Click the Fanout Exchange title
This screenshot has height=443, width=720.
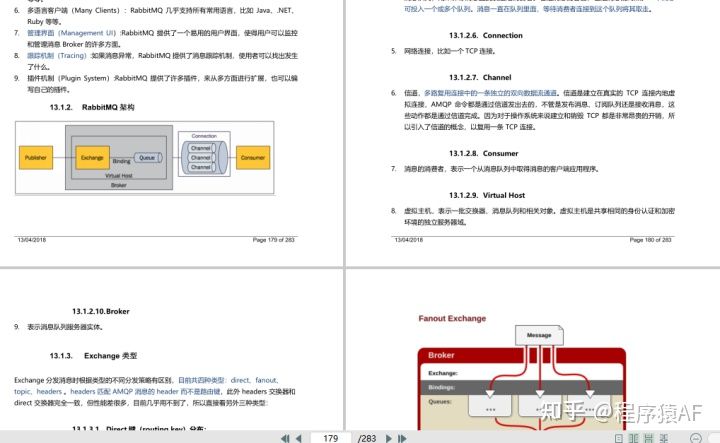pyautogui.click(x=452, y=318)
